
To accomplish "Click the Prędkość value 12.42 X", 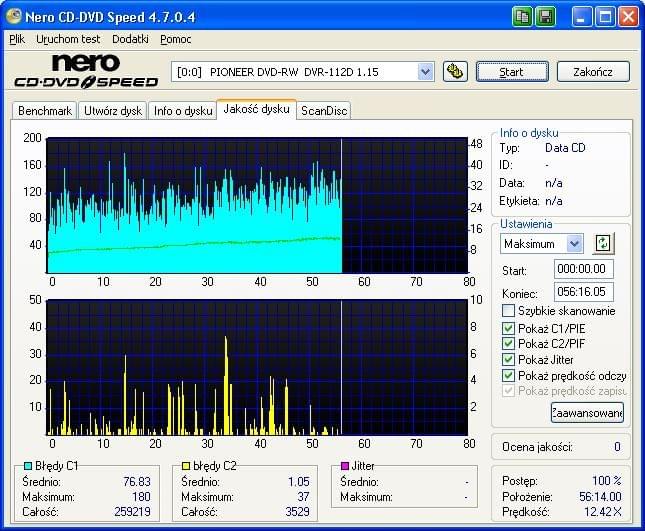I will (x=603, y=512).
